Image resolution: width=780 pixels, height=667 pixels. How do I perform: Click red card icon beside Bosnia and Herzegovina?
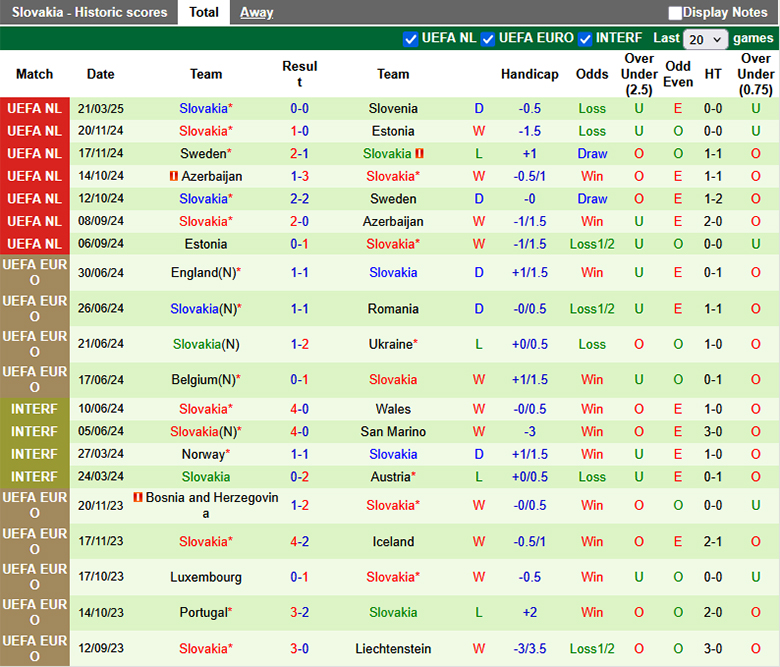(138, 497)
